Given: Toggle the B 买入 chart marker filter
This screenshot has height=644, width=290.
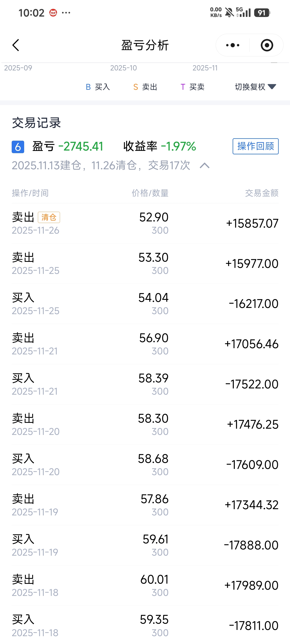Looking at the screenshot, I should (98, 87).
